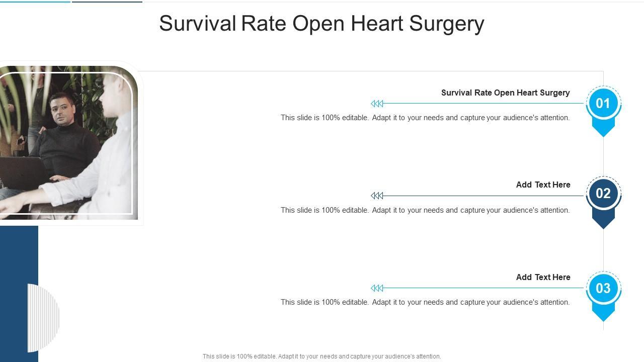The width and height of the screenshot is (644, 362).
Task: Click the description text under the third heading
Action: [425, 302]
